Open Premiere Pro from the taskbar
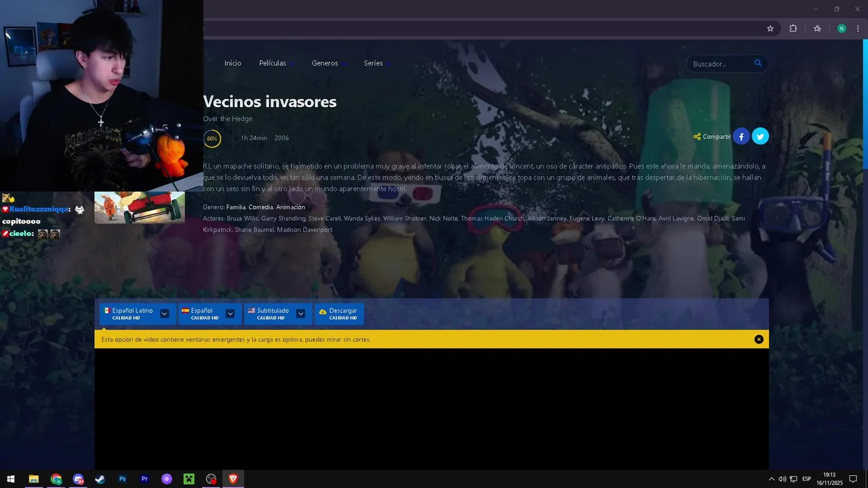 pos(144,479)
